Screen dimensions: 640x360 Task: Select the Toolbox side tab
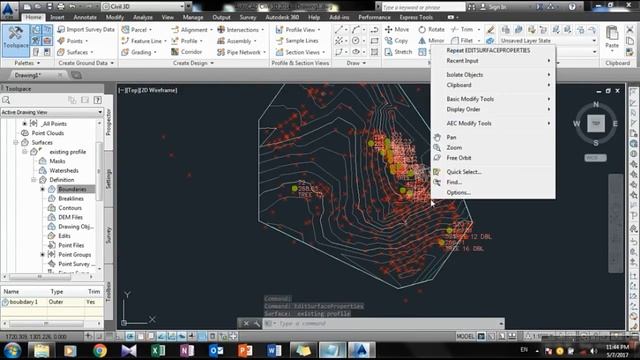(109, 291)
